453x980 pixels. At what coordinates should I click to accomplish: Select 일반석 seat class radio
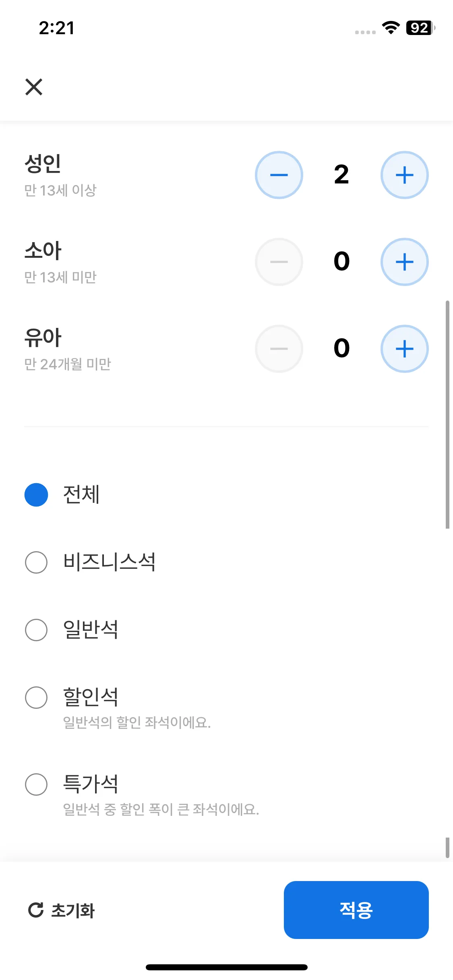36,630
